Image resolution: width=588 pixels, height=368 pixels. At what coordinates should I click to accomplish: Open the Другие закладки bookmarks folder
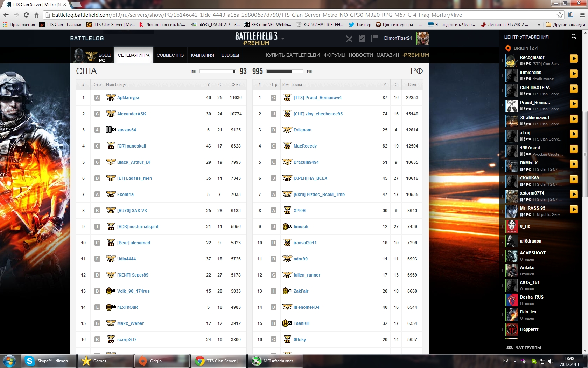(566, 25)
